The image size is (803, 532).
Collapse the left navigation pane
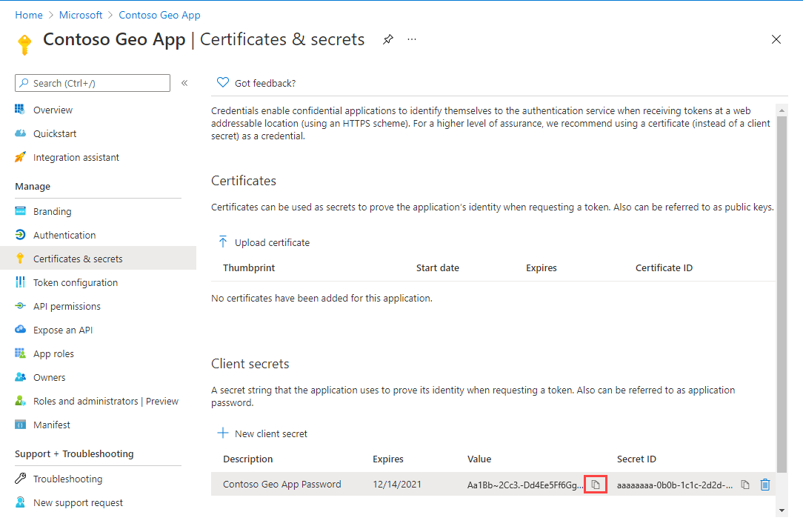pyautogui.click(x=184, y=83)
